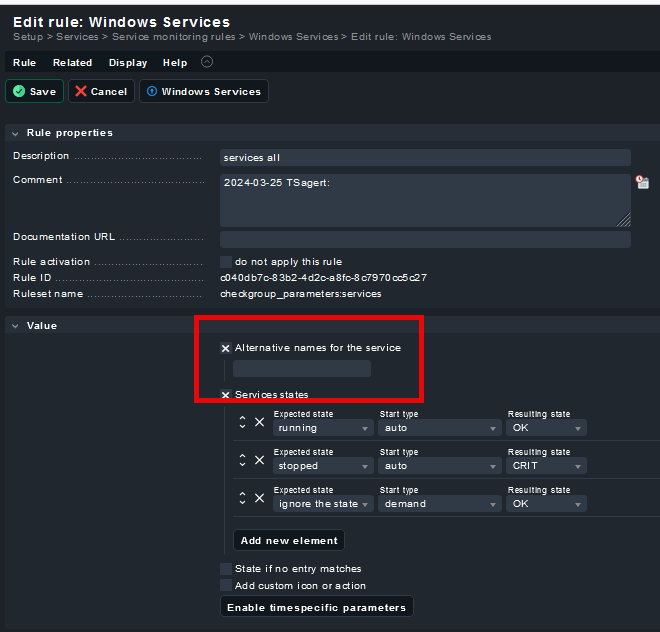
Task: Open the Display menu
Action: click(x=128, y=62)
